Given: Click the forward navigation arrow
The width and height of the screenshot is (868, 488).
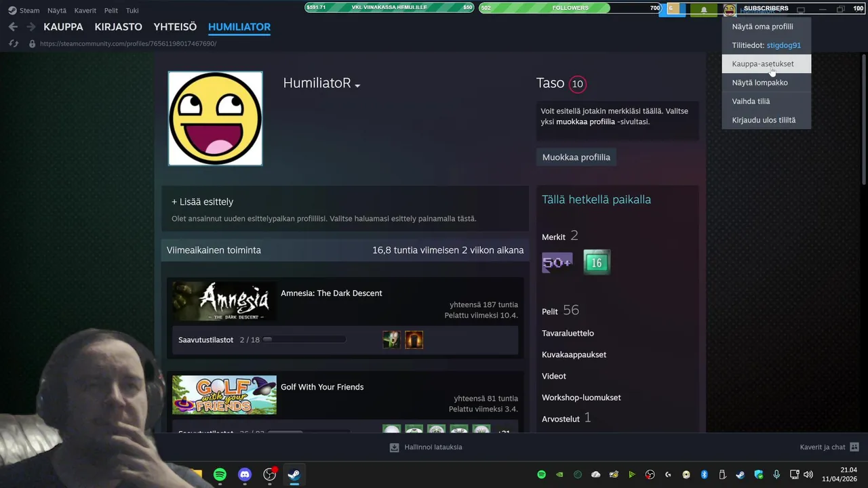Looking at the screenshot, I should click(31, 26).
